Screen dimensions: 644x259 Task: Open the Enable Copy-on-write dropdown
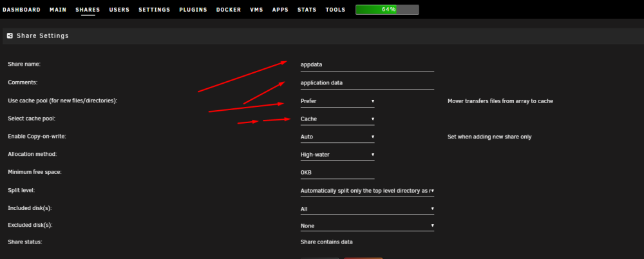337,137
